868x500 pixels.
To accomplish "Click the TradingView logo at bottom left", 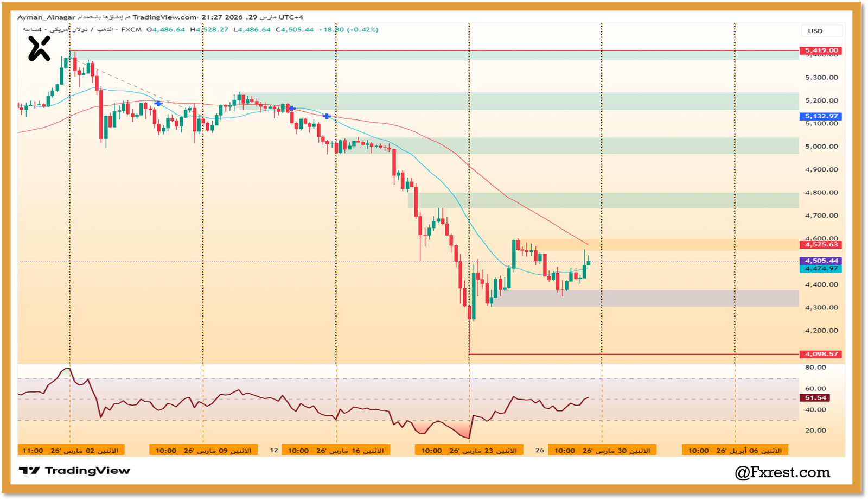I will point(75,471).
